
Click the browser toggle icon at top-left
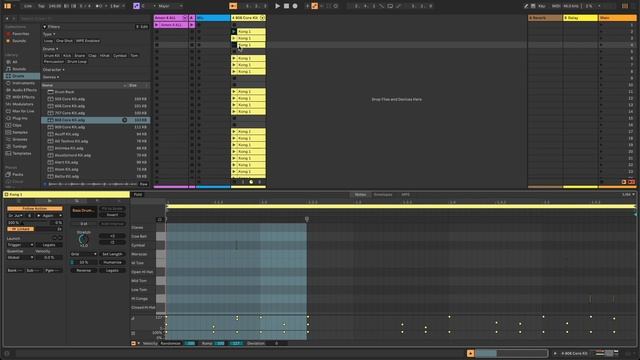pyautogui.click(x=7, y=6)
